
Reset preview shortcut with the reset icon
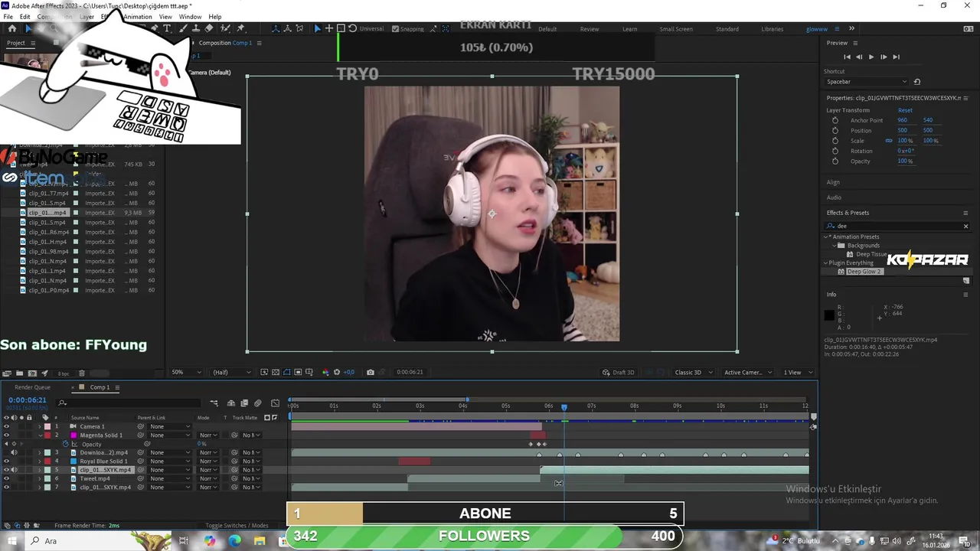(917, 82)
